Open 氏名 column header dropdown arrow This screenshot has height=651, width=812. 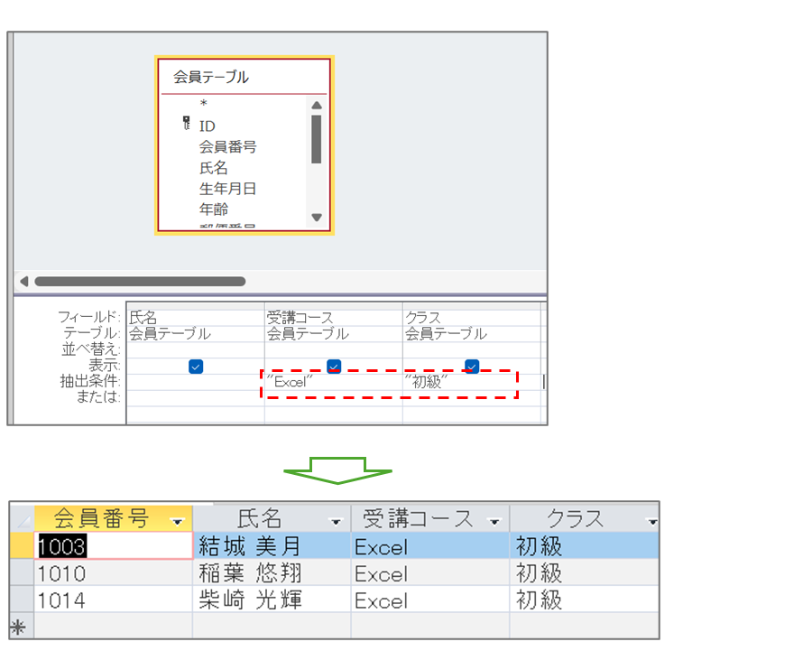tap(337, 521)
